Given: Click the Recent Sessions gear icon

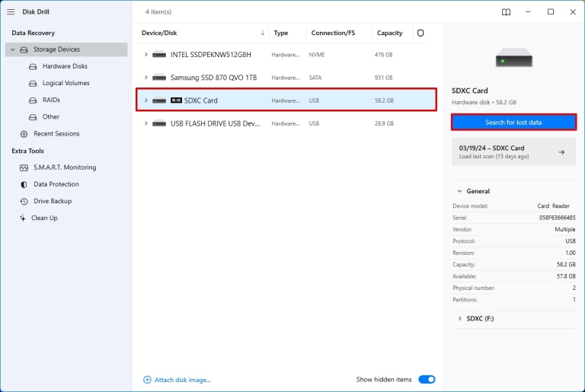Looking at the screenshot, I should [x=24, y=134].
